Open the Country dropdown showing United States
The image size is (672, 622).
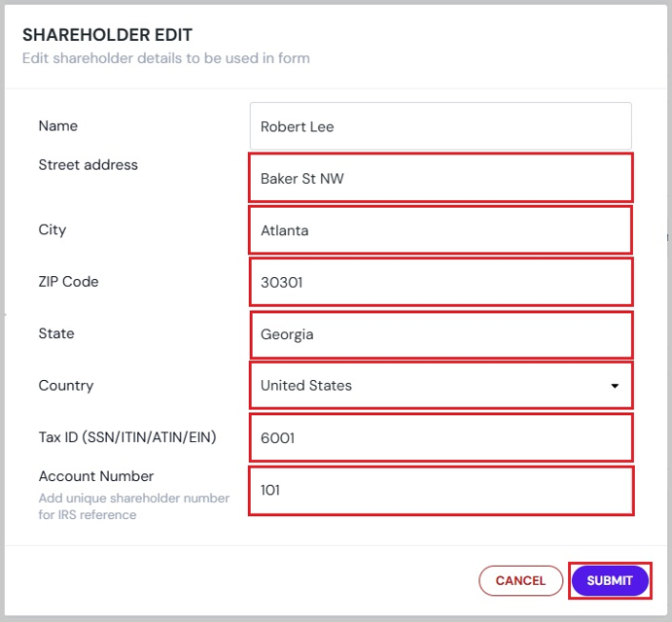[441, 385]
